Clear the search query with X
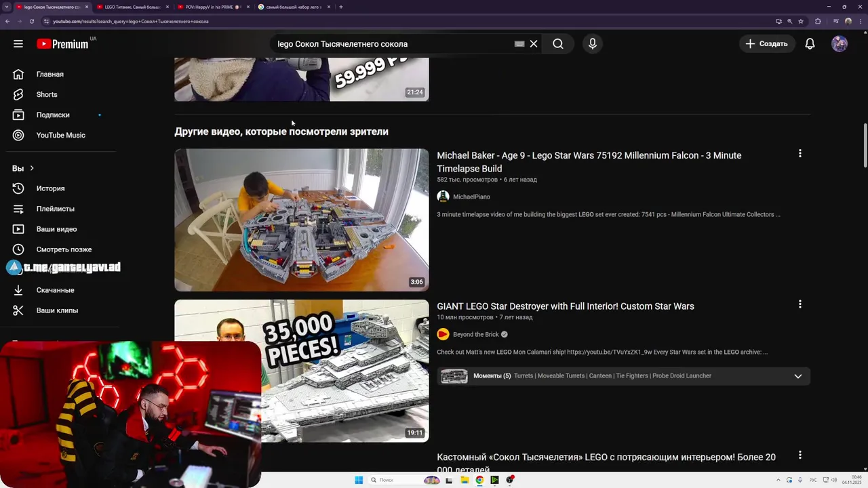This screenshot has height=488, width=868. [534, 44]
